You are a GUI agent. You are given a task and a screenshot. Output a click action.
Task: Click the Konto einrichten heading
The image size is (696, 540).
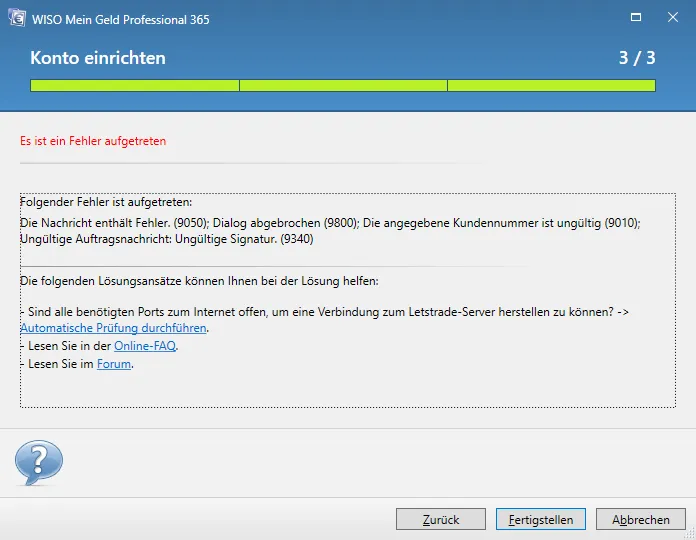[98, 58]
